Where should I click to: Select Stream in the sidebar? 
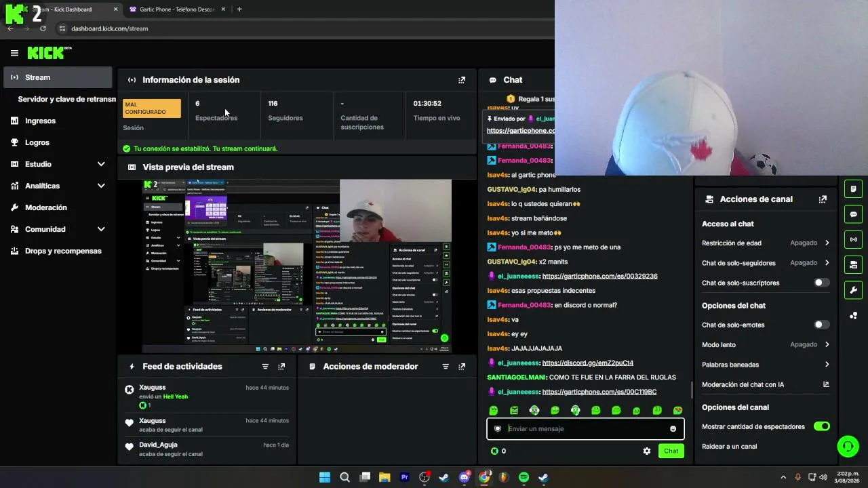tap(58, 77)
